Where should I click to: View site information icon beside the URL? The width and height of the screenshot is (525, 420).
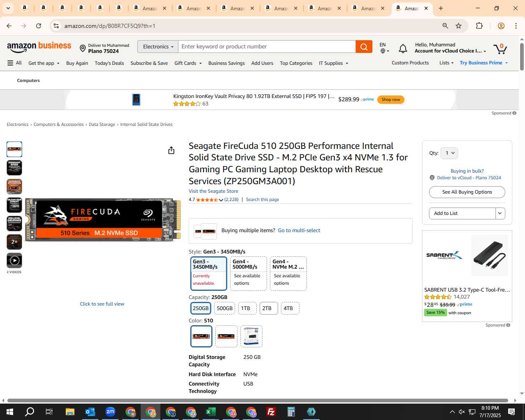[56, 26]
